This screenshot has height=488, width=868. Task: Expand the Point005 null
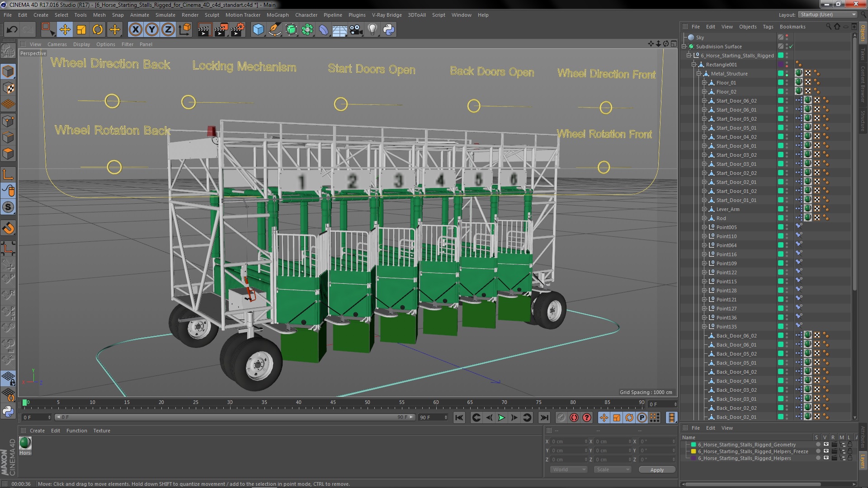[704, 227]
